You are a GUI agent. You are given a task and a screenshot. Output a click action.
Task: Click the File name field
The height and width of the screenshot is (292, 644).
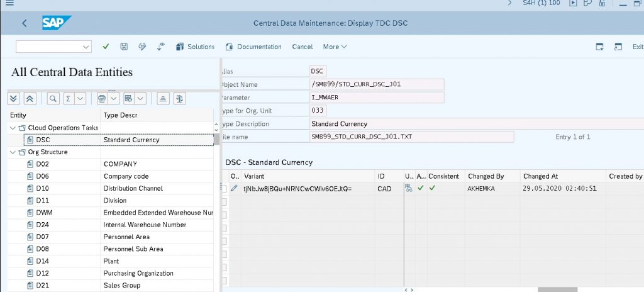[x=411, y=137]
